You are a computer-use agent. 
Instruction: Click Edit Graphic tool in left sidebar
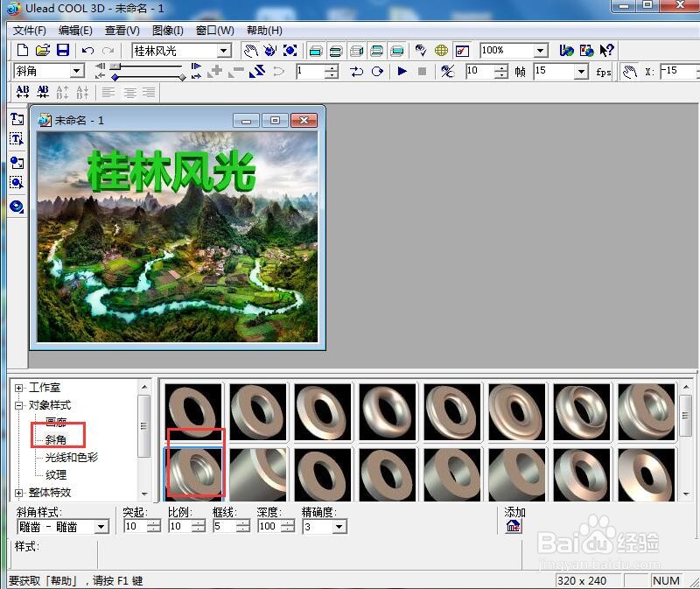[x=17, y=183]
